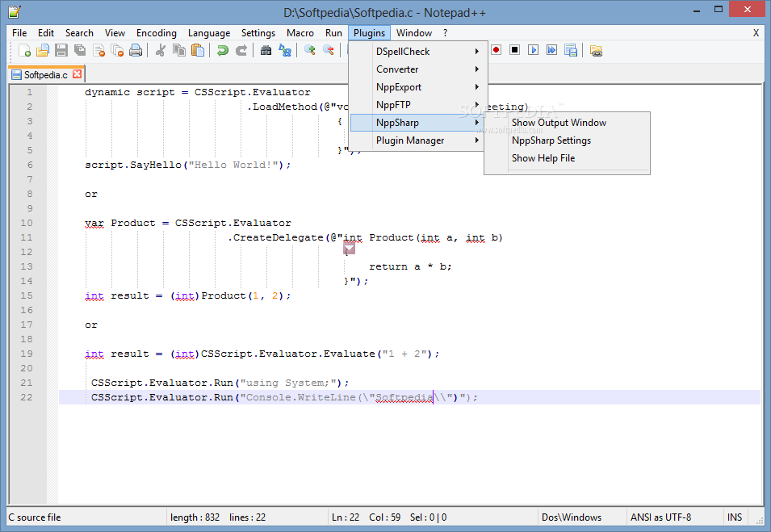
Task: Open Find with the binoculars icon
Action: coord(266,50)
